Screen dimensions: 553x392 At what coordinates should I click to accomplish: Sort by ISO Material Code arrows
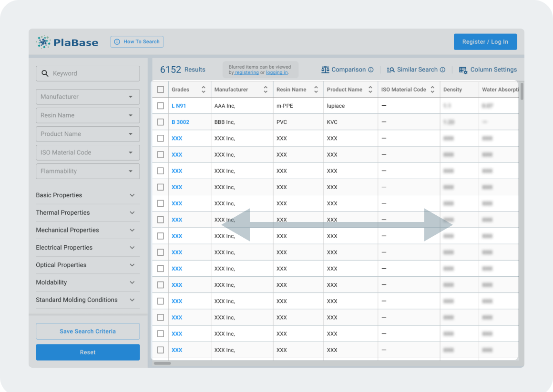click(x=432, y=90)
